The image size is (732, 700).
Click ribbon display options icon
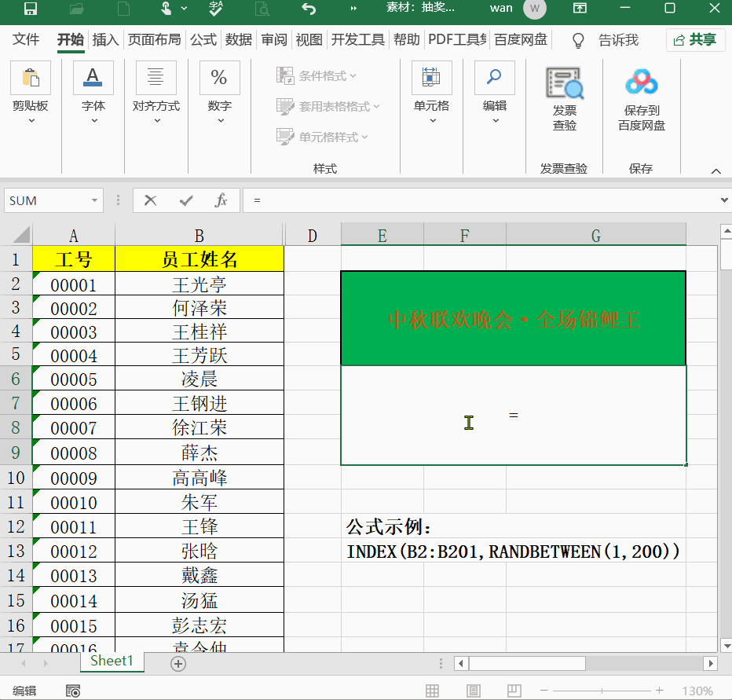point(580,9)
